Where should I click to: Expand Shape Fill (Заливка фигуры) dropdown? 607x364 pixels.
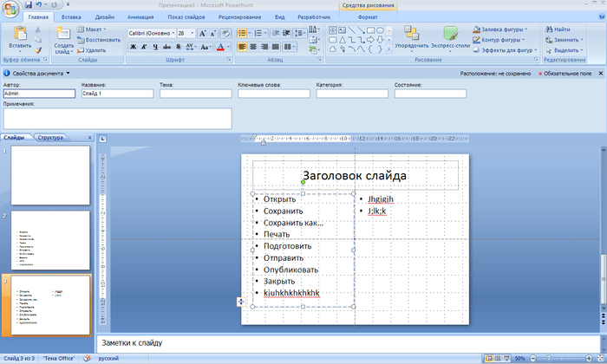(x=527, y=29)
